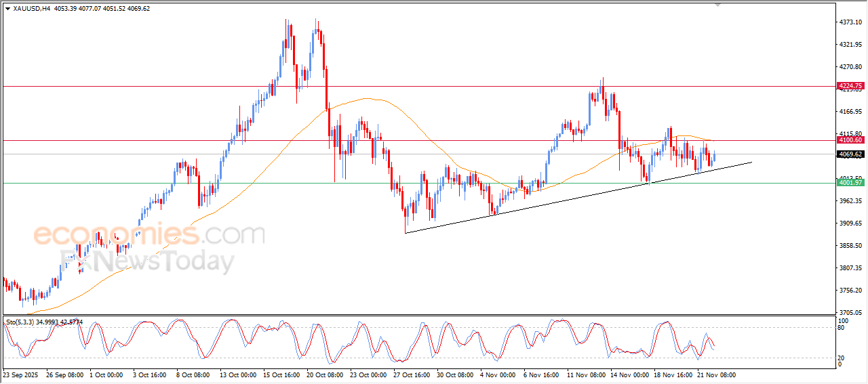The height and width of the screenshot is (384, 868).
Task: Click the 21 Nov 08:00 time label
Action: point(716,375)
